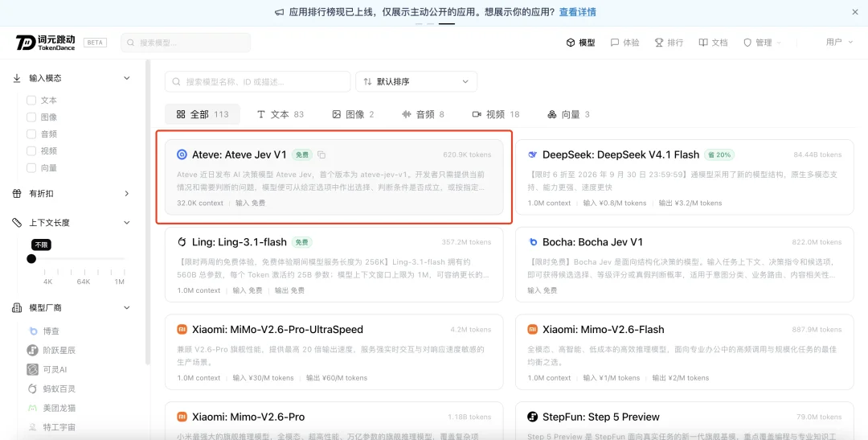Click the DeepSeek whale logo icon
This screenshot has height=440, width=868.
point(533,155)
